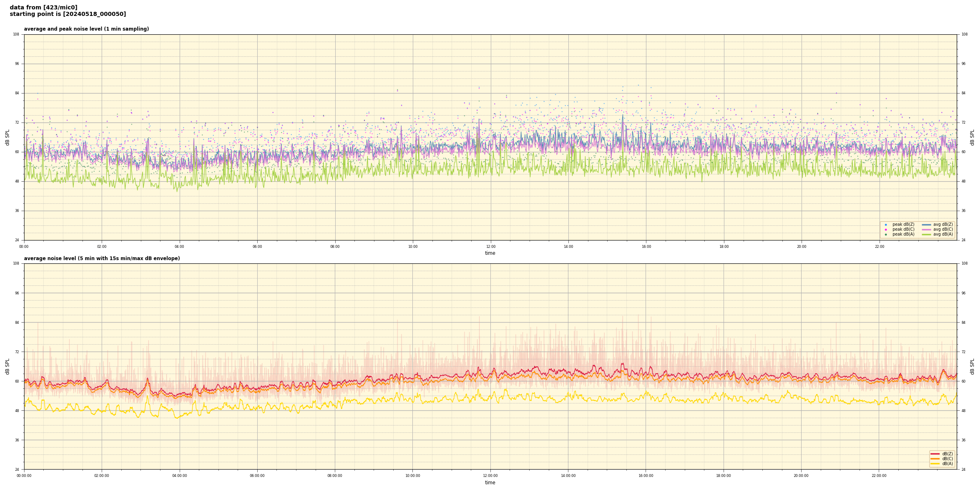
Task: Click the 06:00:00 tick label on bottom chart
Action: (x=257, y=476)
